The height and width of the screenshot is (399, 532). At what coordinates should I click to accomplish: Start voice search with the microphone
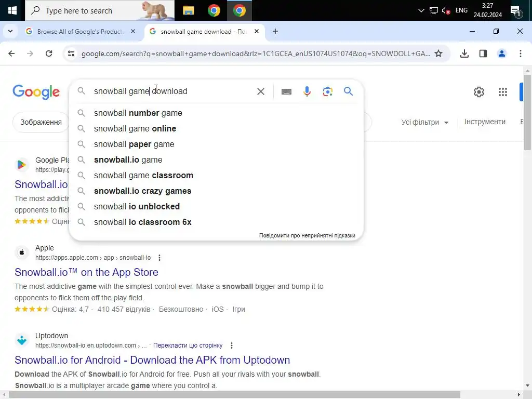click(x=307, y=91)
